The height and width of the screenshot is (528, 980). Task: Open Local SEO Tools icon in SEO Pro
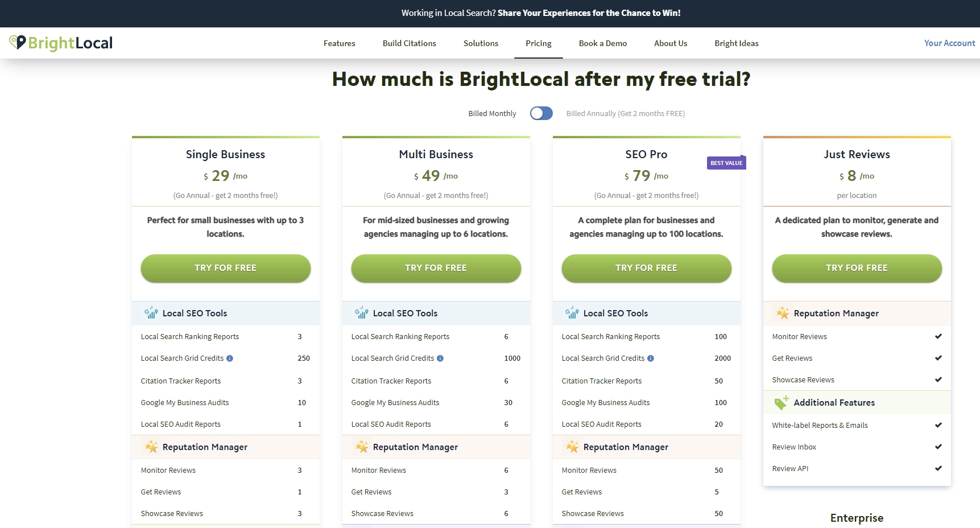[x=572, y=312]
